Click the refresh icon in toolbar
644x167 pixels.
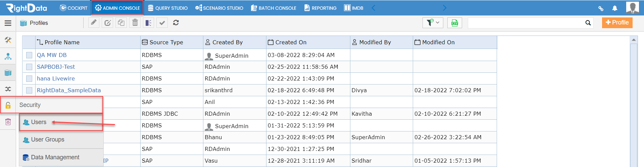click(176, 22)
